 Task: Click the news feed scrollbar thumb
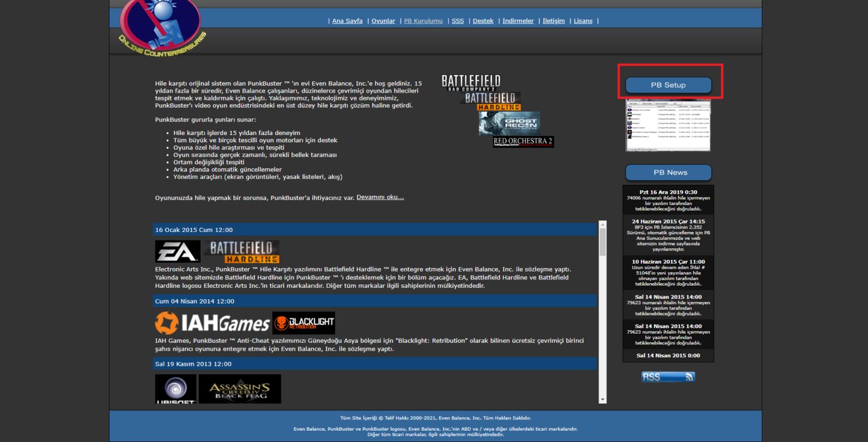tap(602, 242)
